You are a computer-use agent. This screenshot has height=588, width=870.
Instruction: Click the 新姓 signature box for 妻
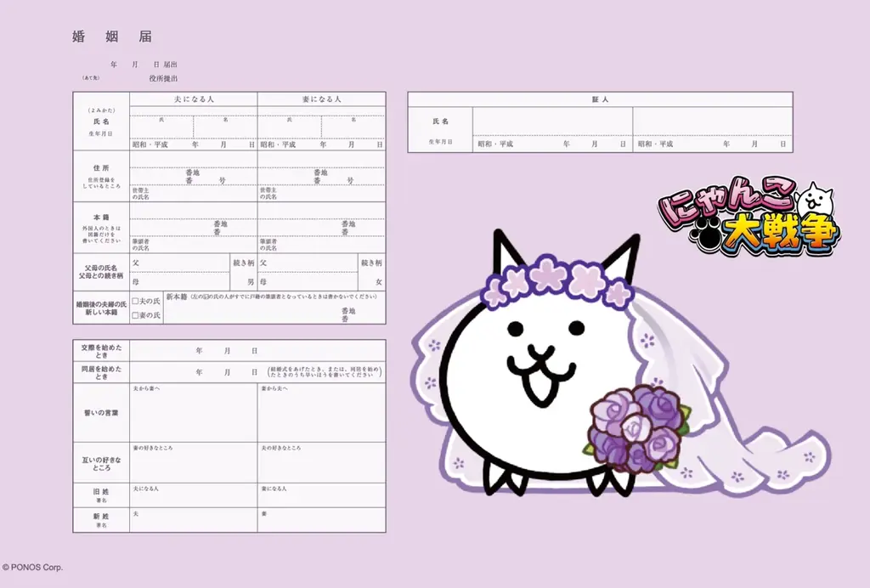pos(322,520)
